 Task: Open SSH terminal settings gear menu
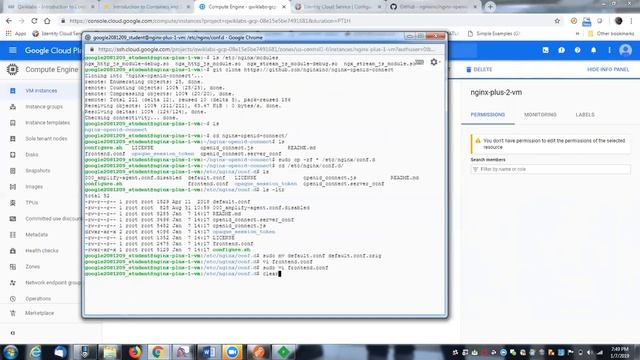click(434, 62)
